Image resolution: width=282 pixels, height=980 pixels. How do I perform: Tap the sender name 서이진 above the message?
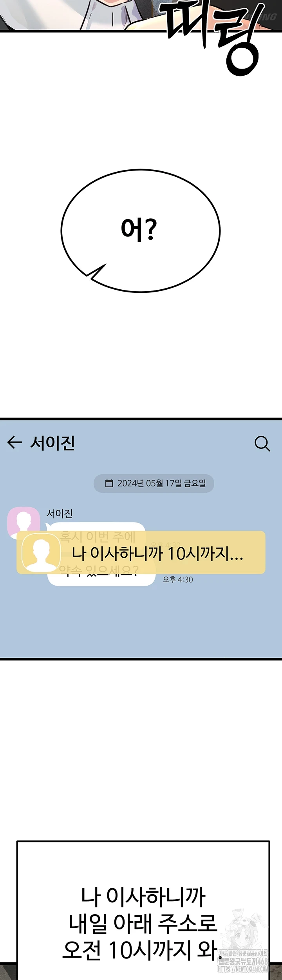[x=60, y=513]
